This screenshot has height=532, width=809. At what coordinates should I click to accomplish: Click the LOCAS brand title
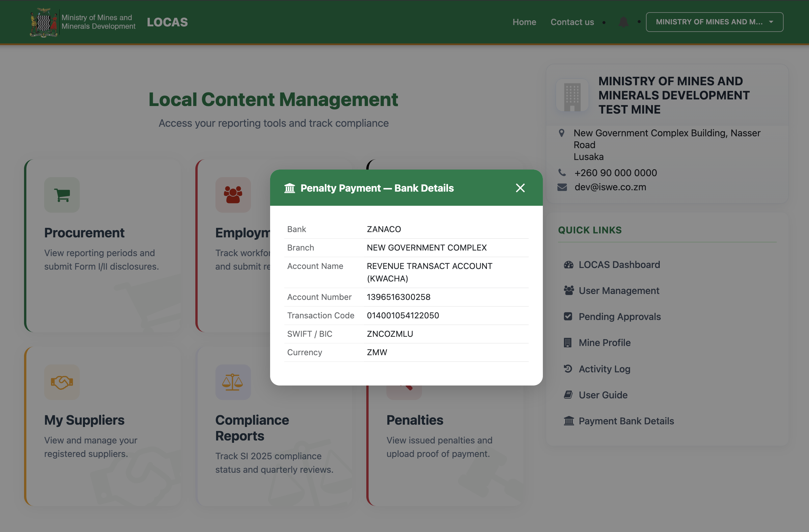point(167,22)
